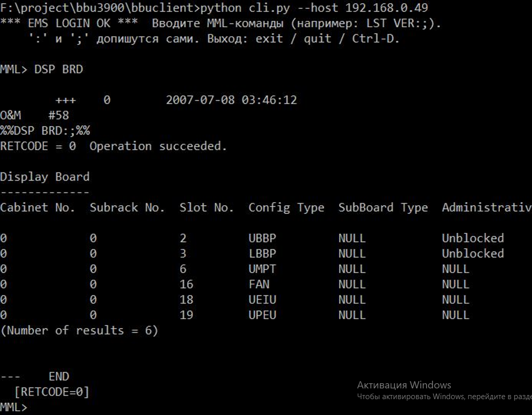Click the LBBP config type entry
The width and height of the screenshot is (532, 415).
(262, 253)
